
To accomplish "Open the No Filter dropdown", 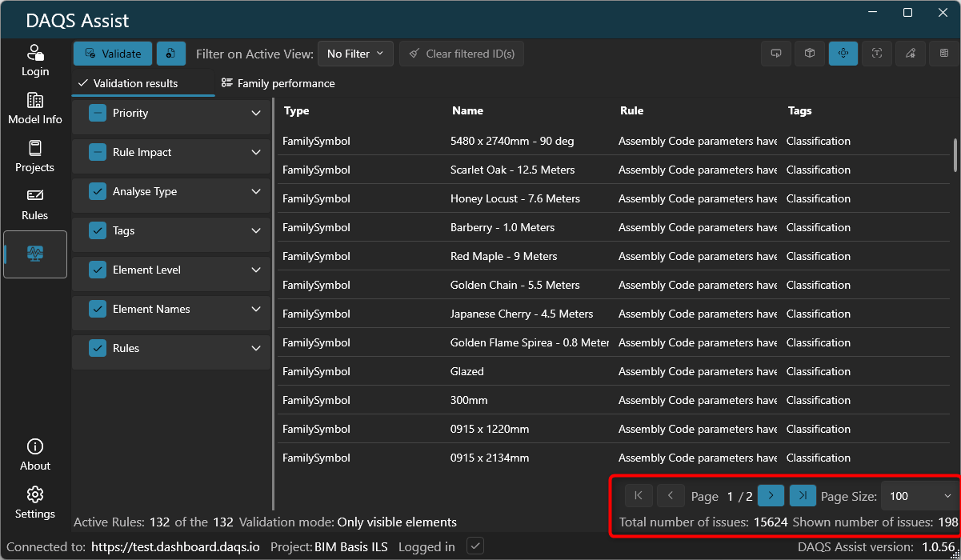I will 355,54.
